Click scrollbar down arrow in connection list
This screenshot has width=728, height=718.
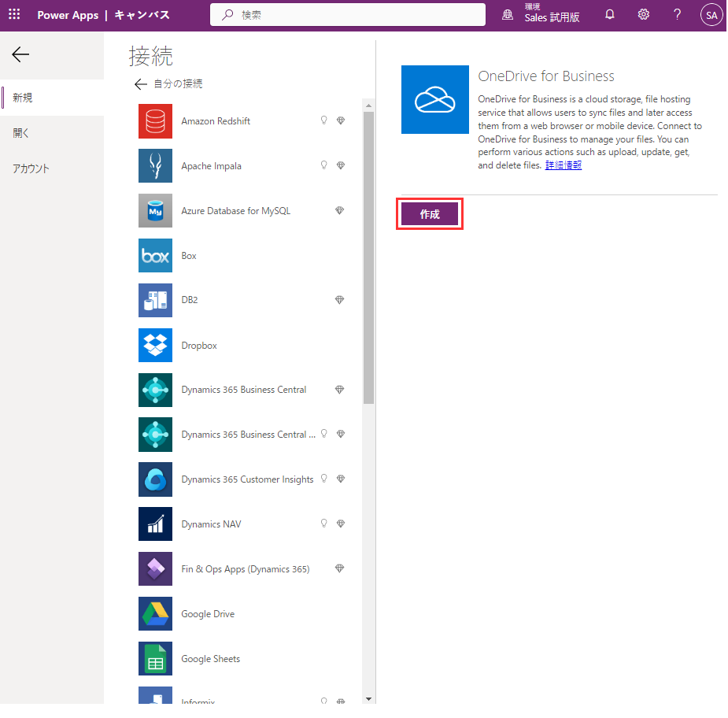(x=368, y=699)
